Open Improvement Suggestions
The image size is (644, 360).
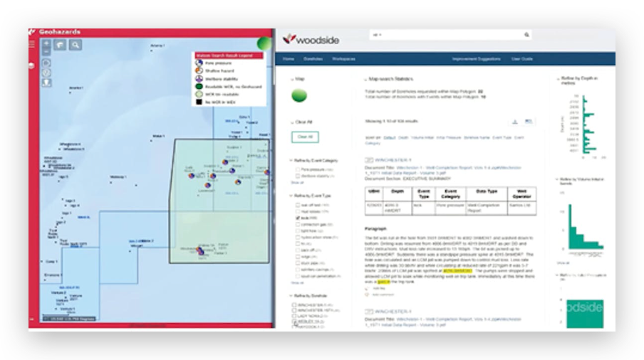(477, 59)
